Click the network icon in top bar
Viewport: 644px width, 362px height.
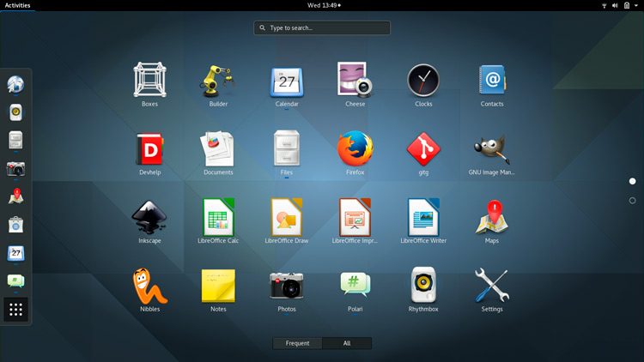(x=605, y=5)
